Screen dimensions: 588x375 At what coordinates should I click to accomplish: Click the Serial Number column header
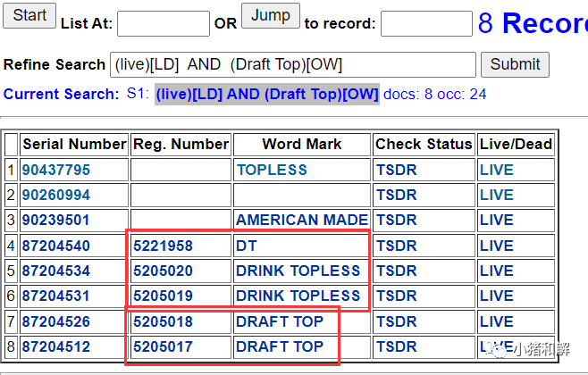[74, 145]
